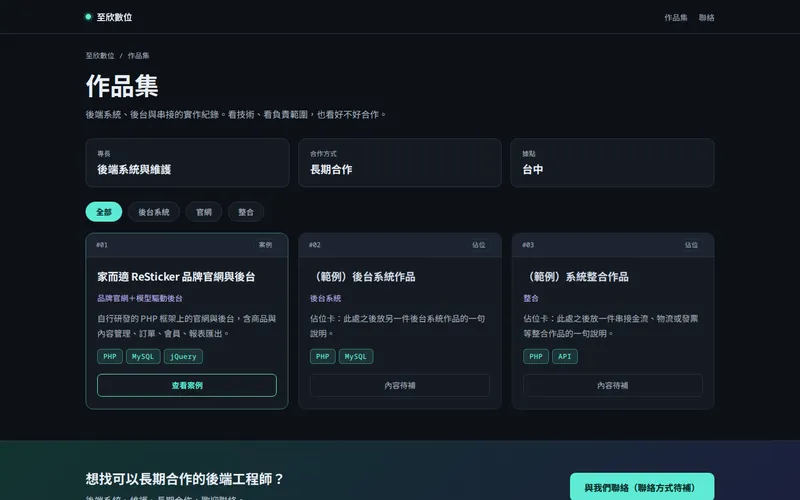Image resolution: width=800 pixels, height=500 pixels.
Task: Click the jQuery tag in ReSticker card
Action: [x=183, y=356]
